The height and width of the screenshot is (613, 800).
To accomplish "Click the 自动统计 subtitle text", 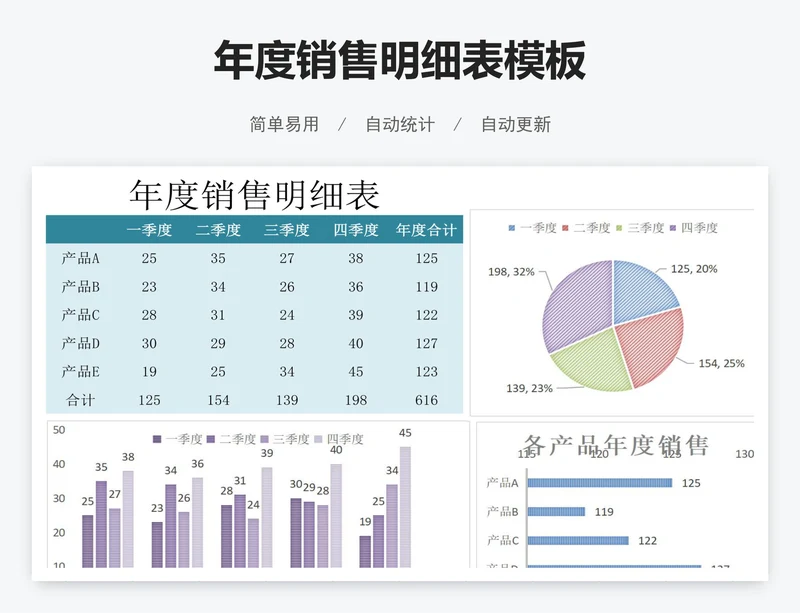I will point(400,124).
